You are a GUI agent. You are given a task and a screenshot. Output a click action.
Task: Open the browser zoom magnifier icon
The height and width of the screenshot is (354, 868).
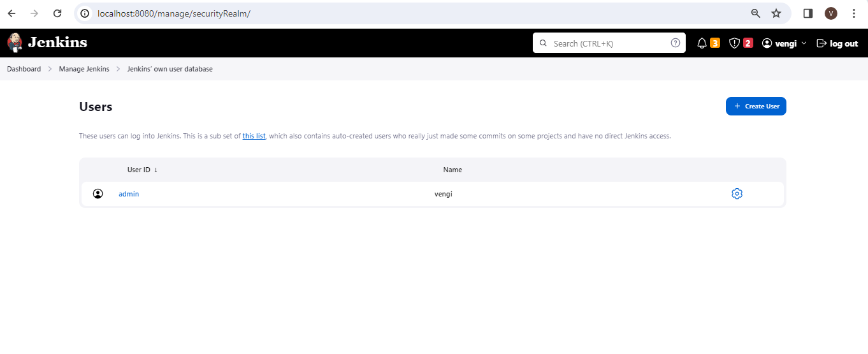click(755, 13)
